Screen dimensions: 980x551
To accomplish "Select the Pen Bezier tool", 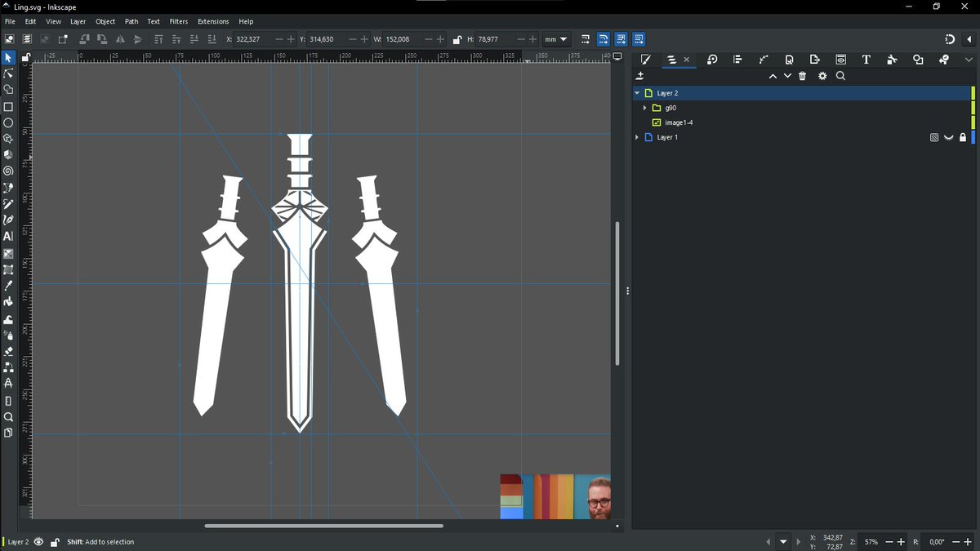I will [8, 188].
